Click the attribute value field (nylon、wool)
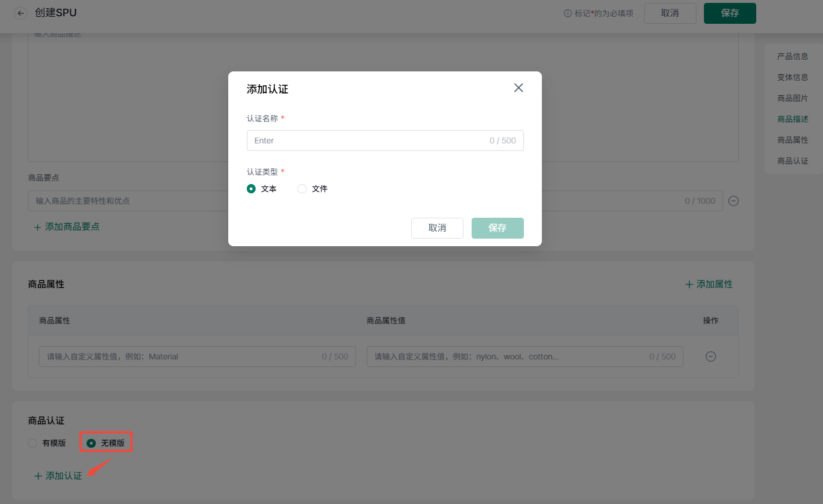This screenshot has height=504, width=823. (525, 357)
